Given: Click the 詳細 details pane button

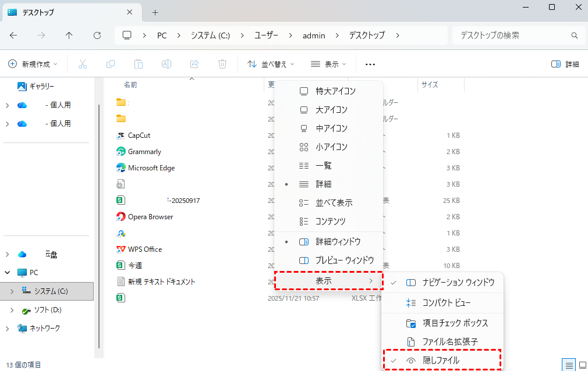Looking at the screenshot, I should (565, 64).
